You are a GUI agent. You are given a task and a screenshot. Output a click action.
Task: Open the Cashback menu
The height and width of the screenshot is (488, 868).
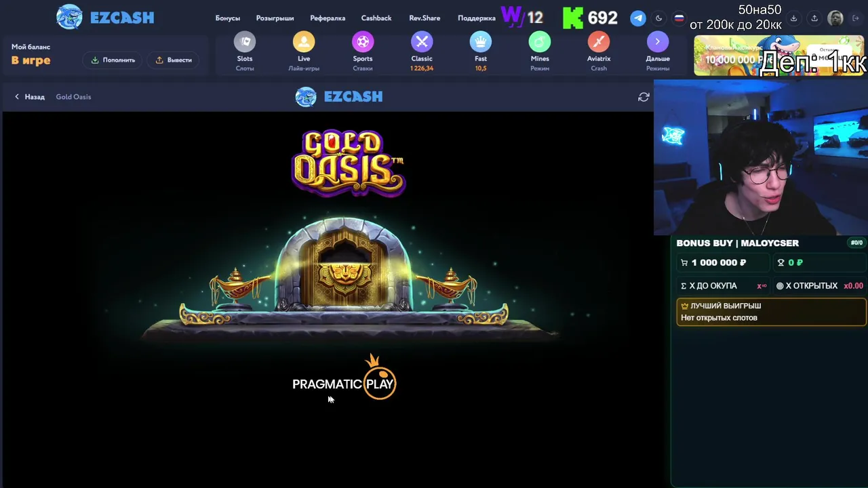376,18
